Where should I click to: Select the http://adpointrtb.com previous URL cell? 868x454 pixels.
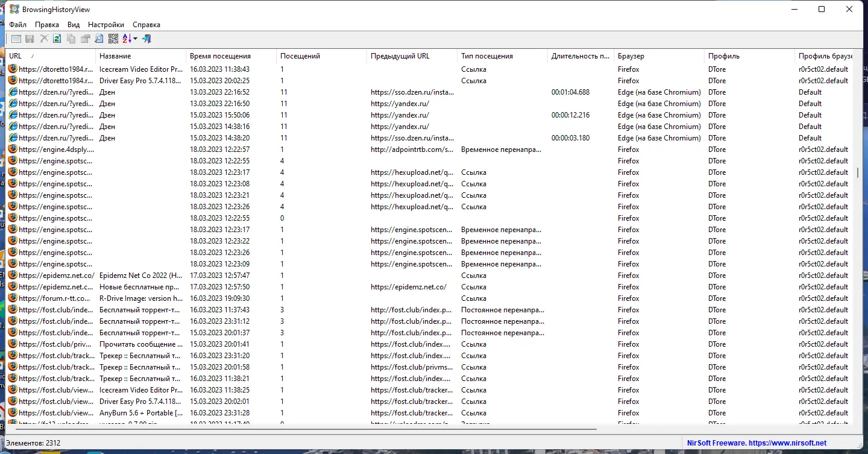pos(412,150)
